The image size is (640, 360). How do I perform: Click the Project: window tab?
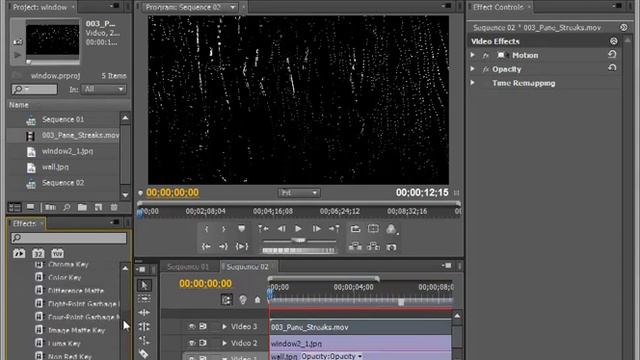click(x=40, y=7)
